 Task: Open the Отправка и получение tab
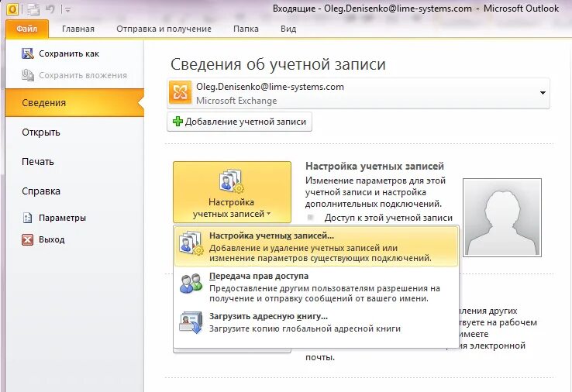coord(164,29)
